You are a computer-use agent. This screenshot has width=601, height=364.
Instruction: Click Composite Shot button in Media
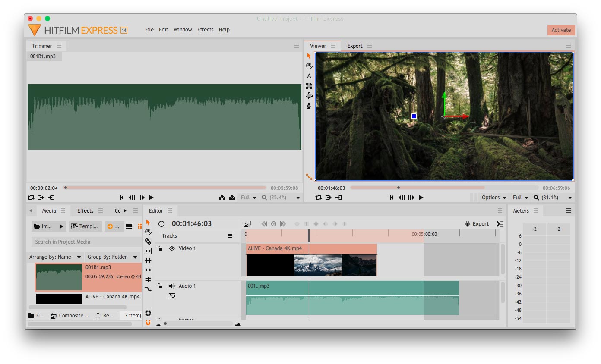pyautogui.click(x=70, y=316)
